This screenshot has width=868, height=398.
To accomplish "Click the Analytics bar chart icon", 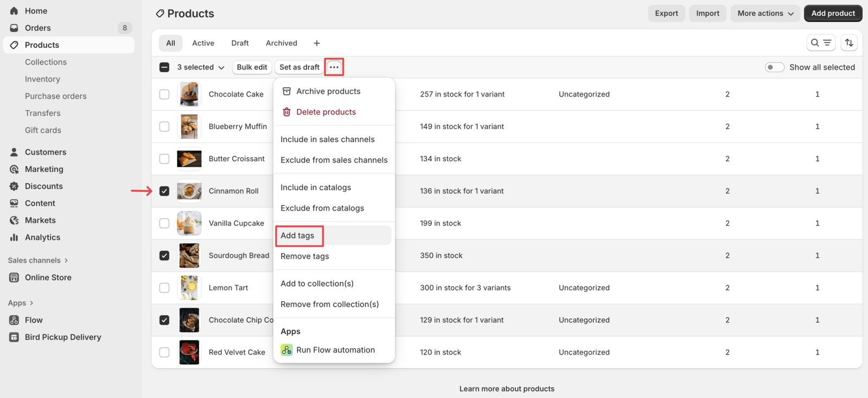I will tap(14, 237).
